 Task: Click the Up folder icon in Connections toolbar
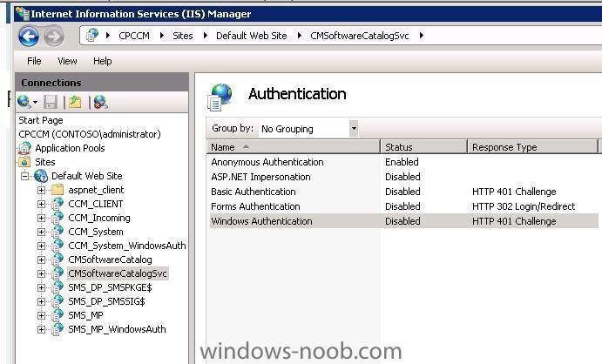tap(75, 102)
